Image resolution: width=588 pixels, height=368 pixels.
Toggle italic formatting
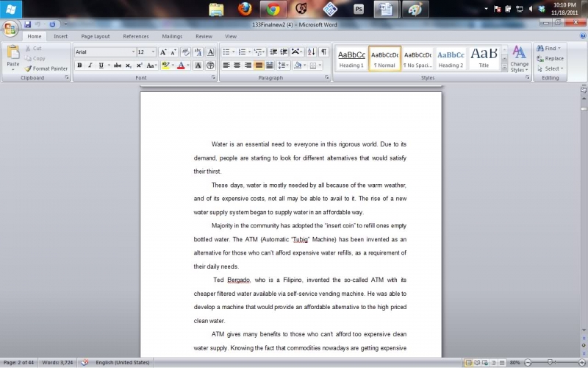click(90, 66)
